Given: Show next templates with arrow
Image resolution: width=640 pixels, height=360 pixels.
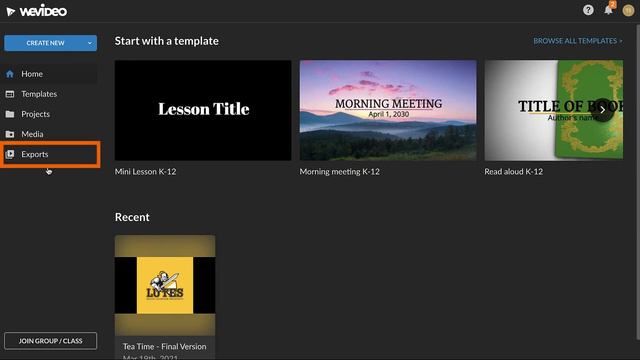Looking at the screenshot, I should point(602,110).
